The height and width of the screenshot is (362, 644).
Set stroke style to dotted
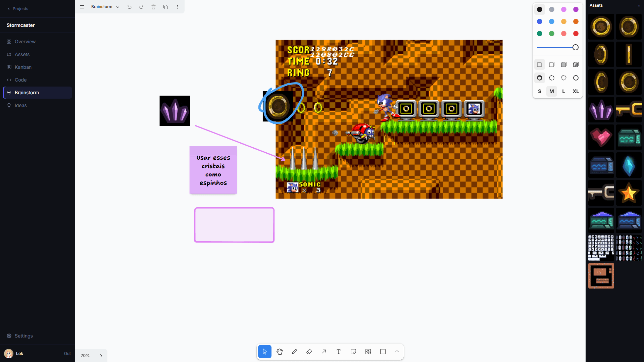point(564,78)
